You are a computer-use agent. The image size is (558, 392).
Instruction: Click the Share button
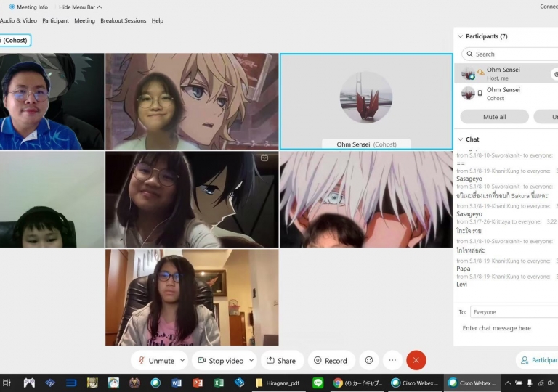tap(282, 360)
